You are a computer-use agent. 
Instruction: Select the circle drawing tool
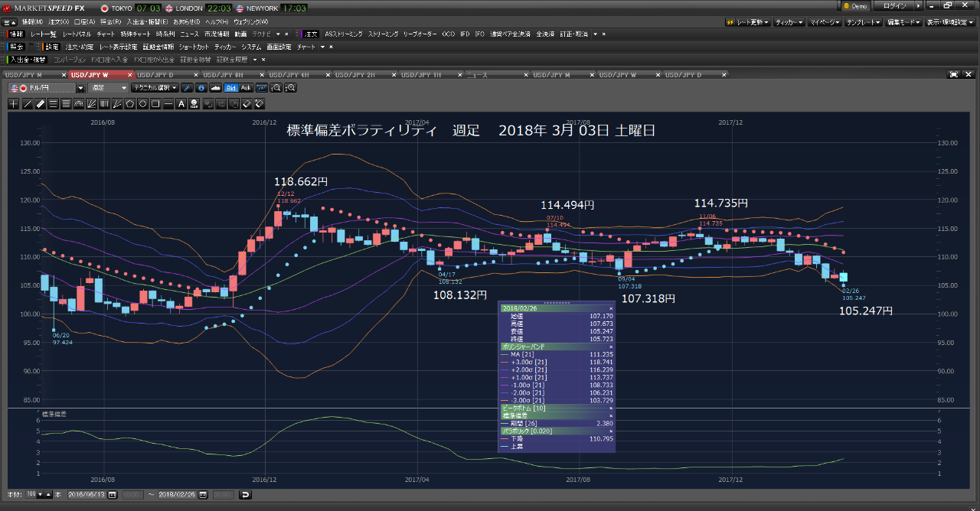click(142, 103)
